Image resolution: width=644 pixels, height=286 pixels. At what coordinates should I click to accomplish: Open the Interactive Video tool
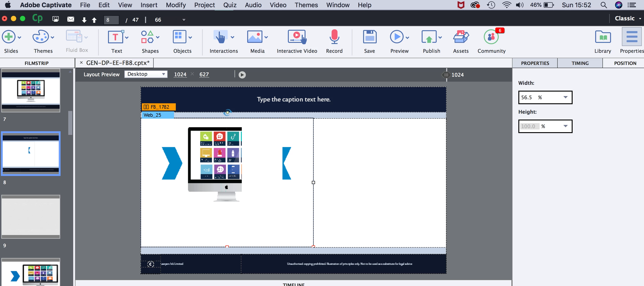pyautogui.click(x=297, y=37)
